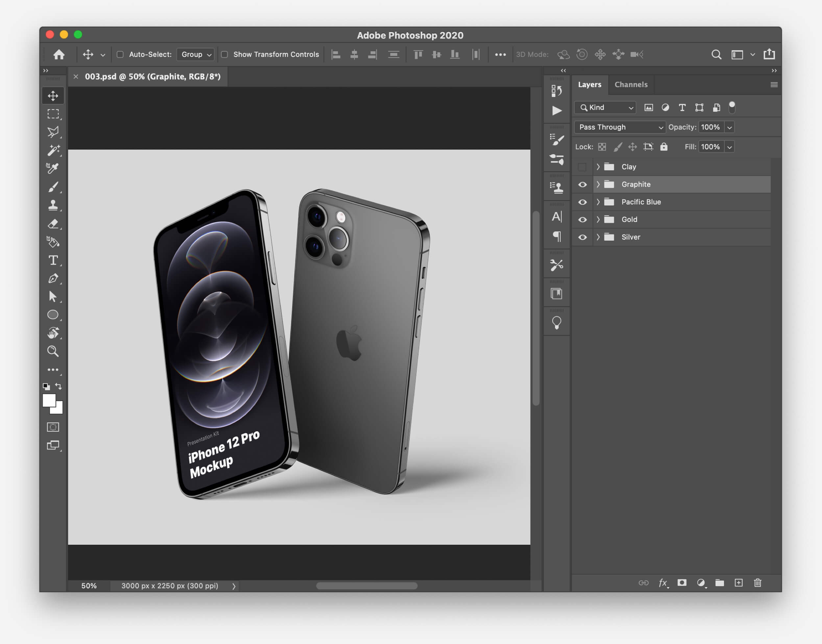Expand the Silver group
This screenshot has width=822, height=644.
coord(598,237)
